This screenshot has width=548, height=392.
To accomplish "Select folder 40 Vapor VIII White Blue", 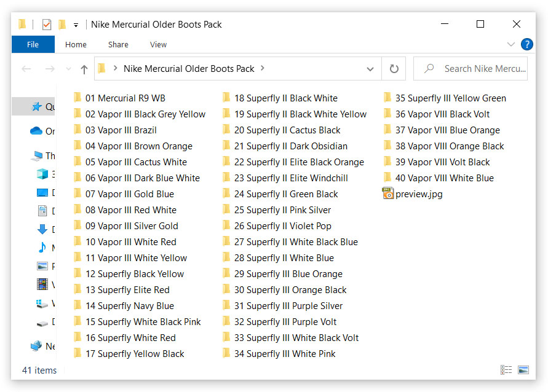I will (x=439, y=178).
